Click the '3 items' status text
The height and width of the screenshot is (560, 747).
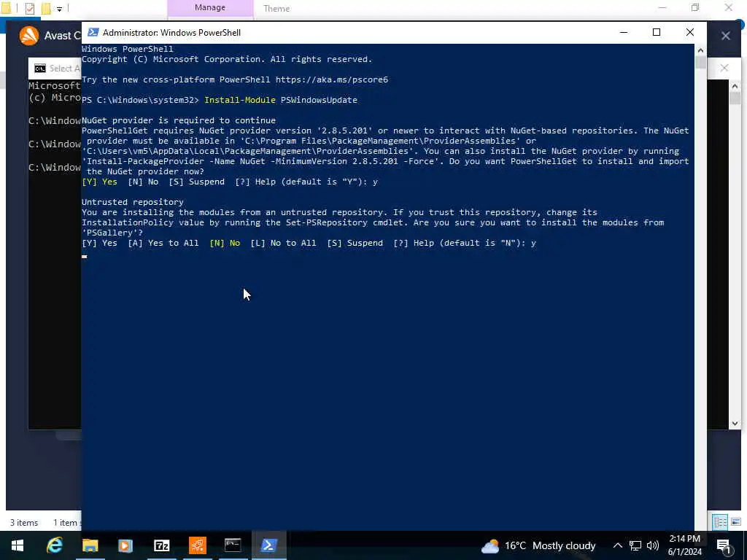tap(24, 522)
